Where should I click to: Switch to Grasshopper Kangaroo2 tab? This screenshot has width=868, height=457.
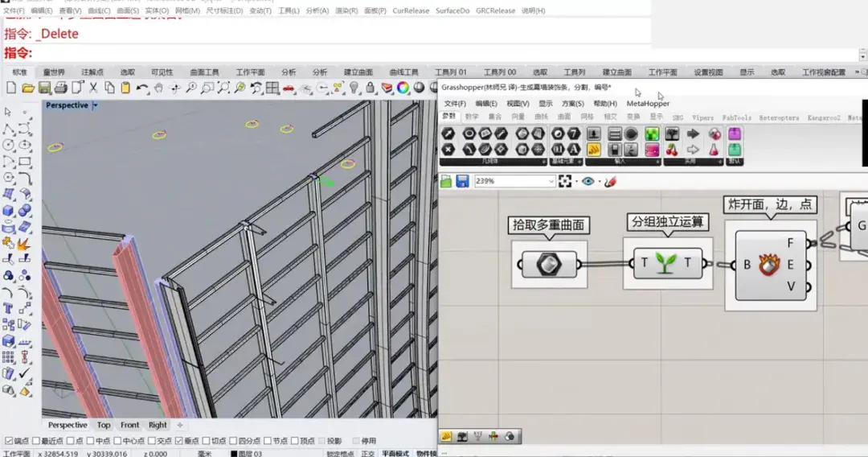pos(823,118)
